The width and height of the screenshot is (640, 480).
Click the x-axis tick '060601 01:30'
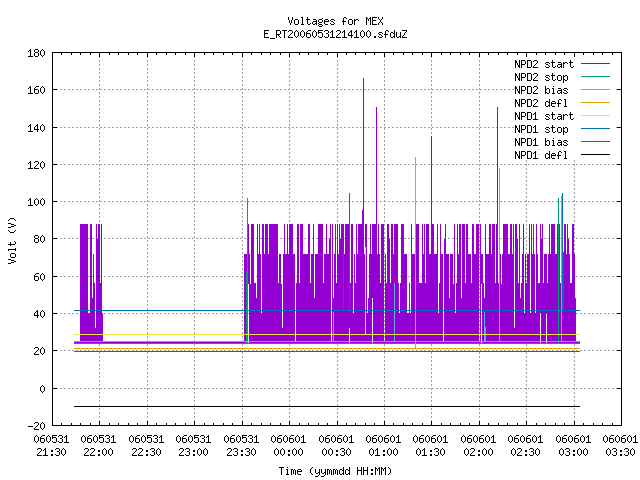pyautogui.click(x=430, y=446)
